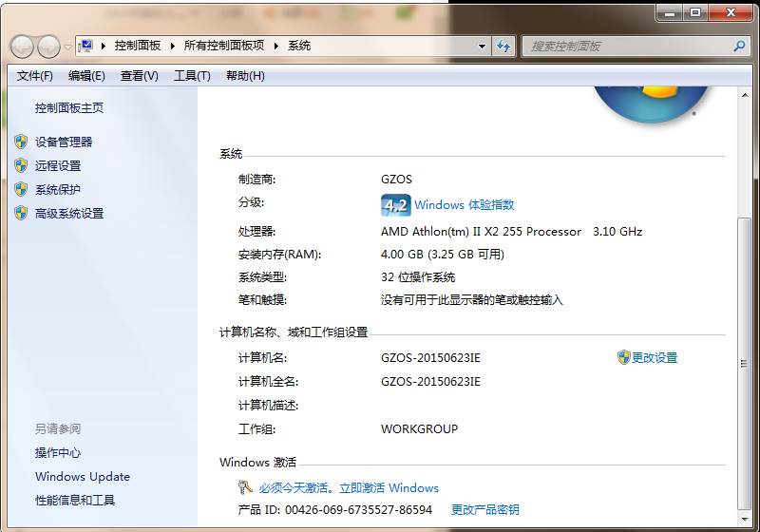Click the vertical scrollbar thumb
The width and height of the screenshot is (760, 532).
coord(744,364)
